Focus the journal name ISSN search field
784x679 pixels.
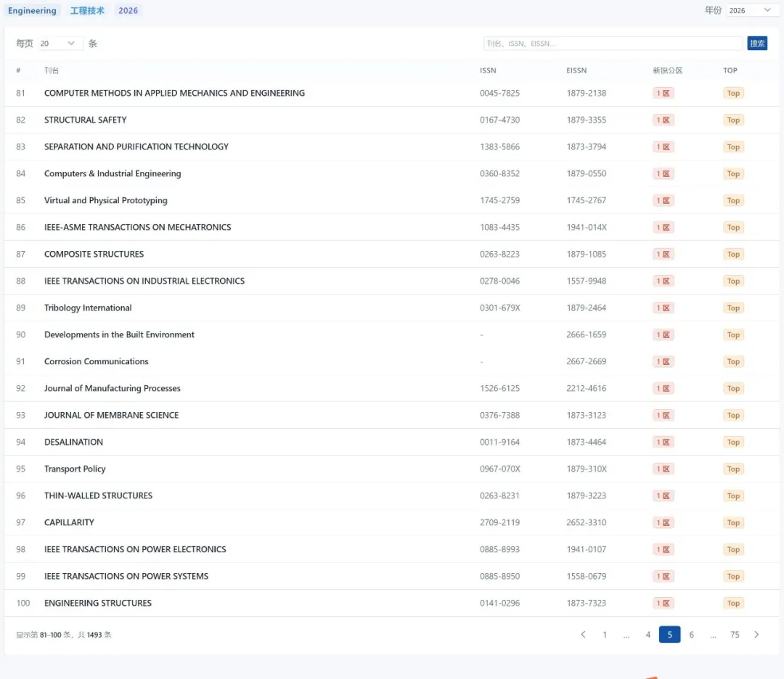pyautogui.click(x=613, y=44)
